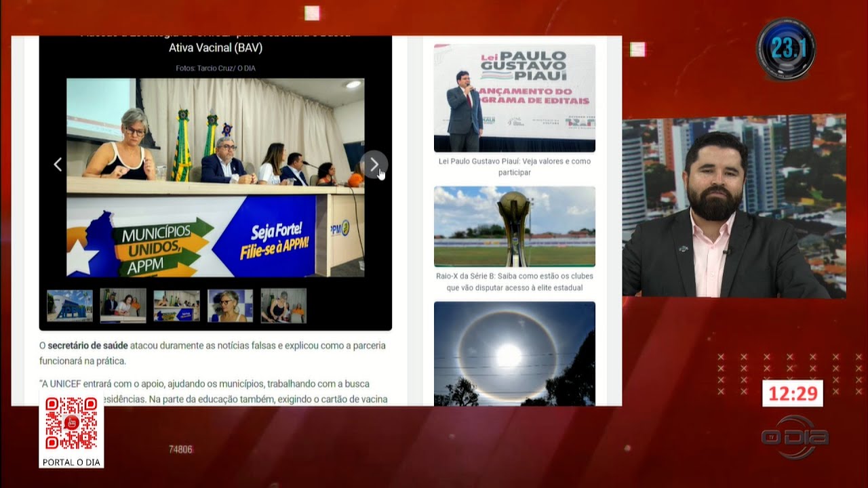Click the 'Fotos: Tarcio Cruz/ O DIA' credit
The width and height of the screenshot is (868, 488).
[216, 68]
